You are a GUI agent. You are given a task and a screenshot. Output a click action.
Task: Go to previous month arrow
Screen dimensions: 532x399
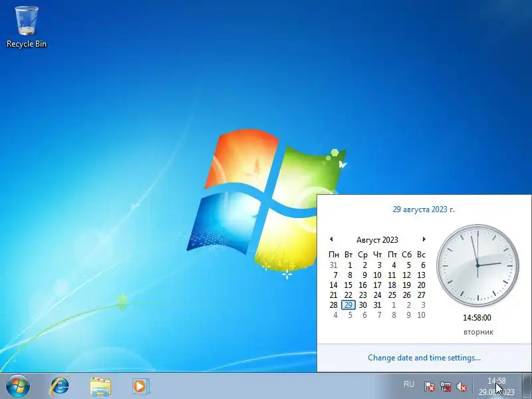[331, 239]
